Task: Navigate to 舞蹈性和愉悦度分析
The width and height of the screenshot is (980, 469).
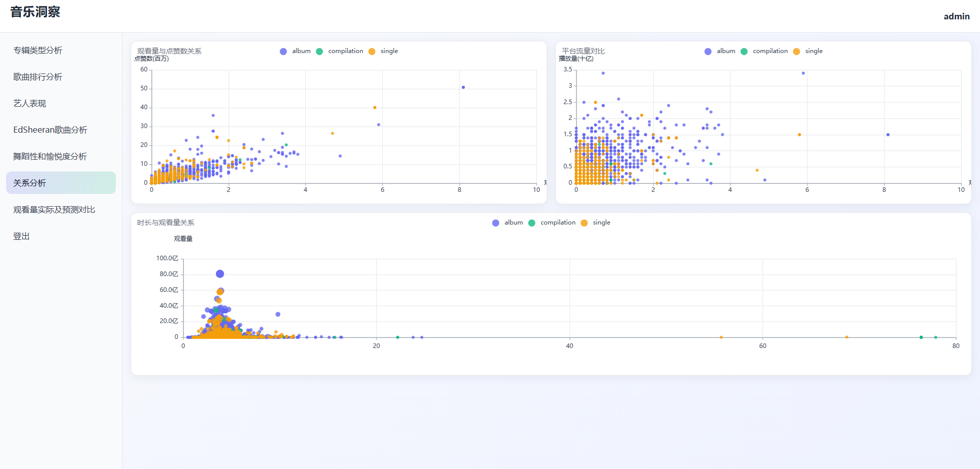Action: click(x=50, y=156)
